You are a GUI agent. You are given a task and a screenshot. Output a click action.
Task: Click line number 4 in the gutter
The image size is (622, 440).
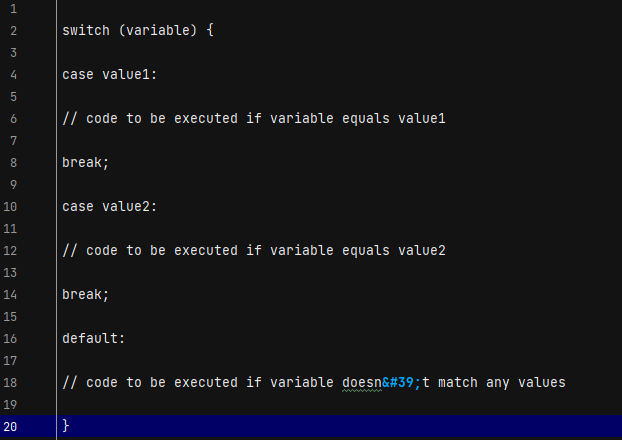(13, 75)
